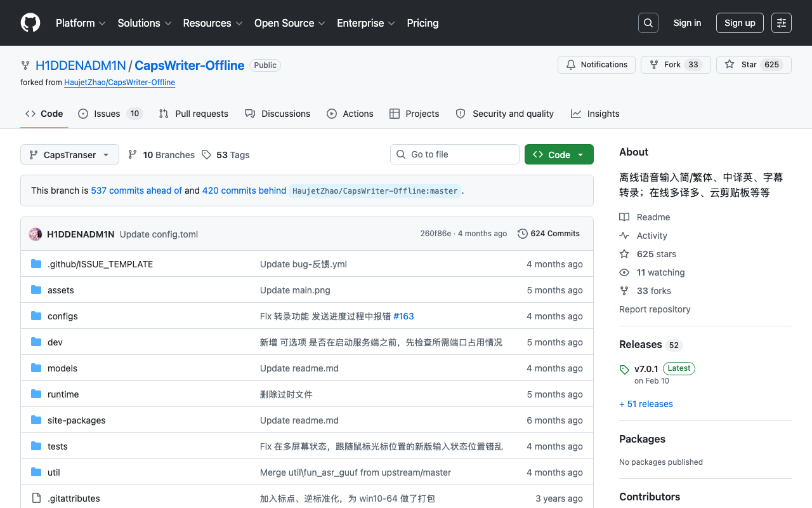
Task: Click the tag icon beside 53 Tags
Action: (206, 154)
